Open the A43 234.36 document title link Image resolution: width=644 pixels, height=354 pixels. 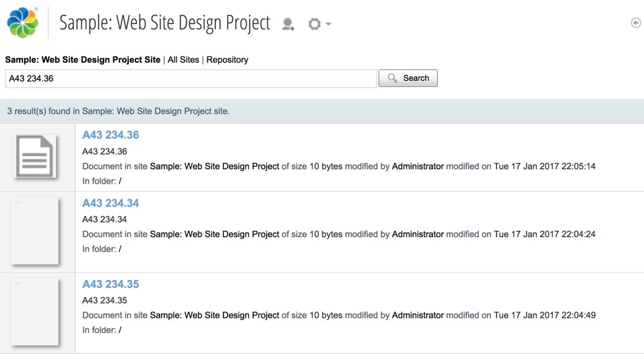pos(110,135)
